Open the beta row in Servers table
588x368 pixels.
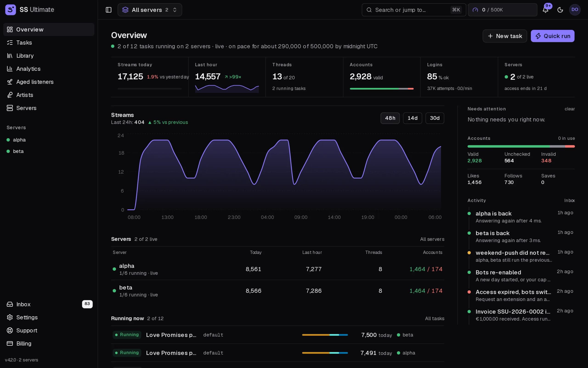coord(277,291)
